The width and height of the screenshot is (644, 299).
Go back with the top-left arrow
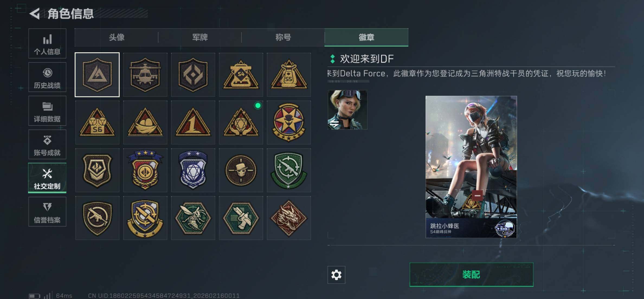click(35, 14)
